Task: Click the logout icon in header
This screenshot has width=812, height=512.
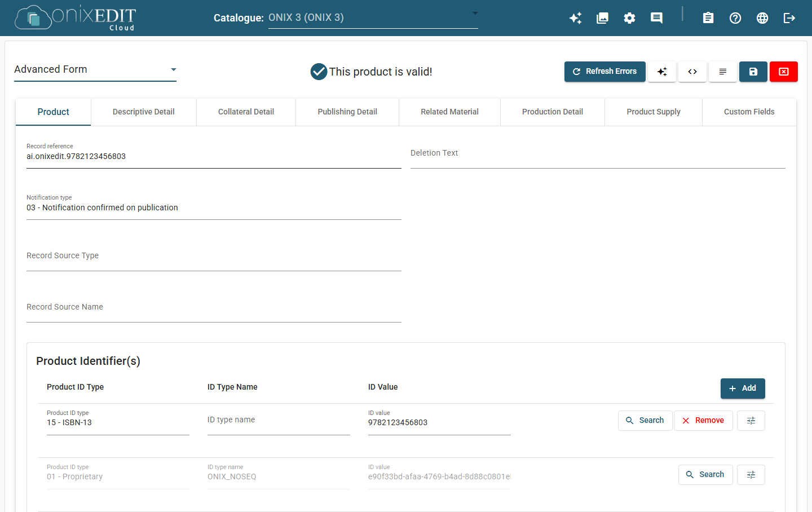Action: [789, 18]
